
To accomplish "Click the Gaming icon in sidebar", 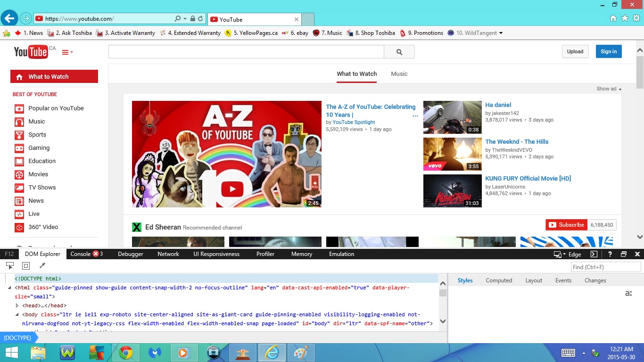I will click(x=19, y=148).
